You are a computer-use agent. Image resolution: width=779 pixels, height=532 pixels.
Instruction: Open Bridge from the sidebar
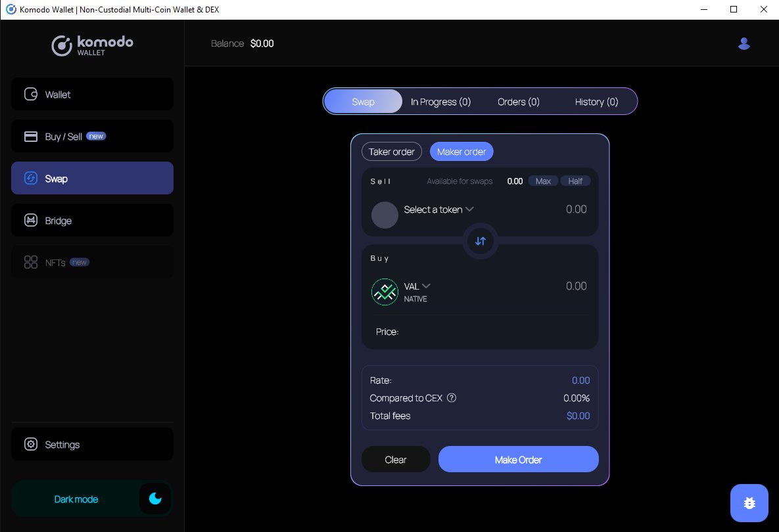pos(93,220)
